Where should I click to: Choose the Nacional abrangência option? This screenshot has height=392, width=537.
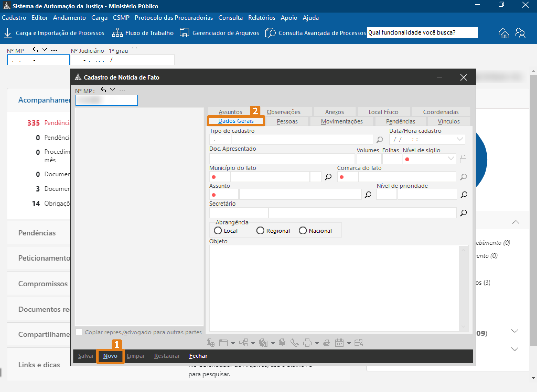tap(303, 230)
